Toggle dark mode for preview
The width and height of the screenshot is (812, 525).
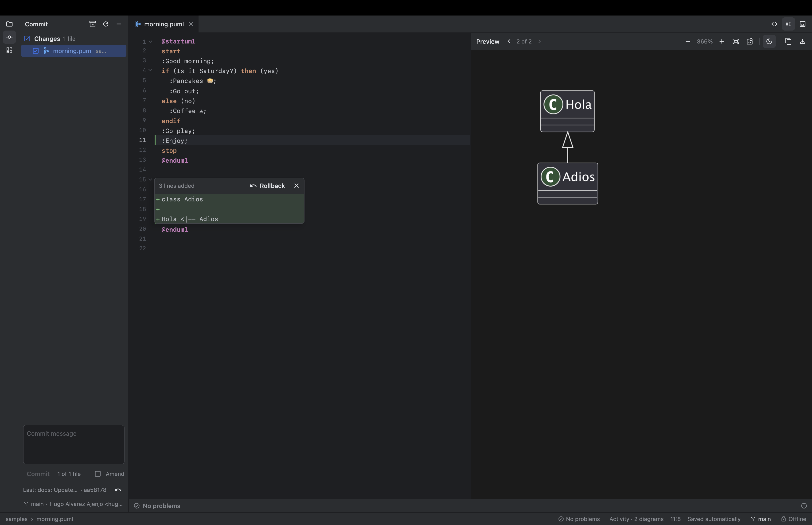click(769, 41)
